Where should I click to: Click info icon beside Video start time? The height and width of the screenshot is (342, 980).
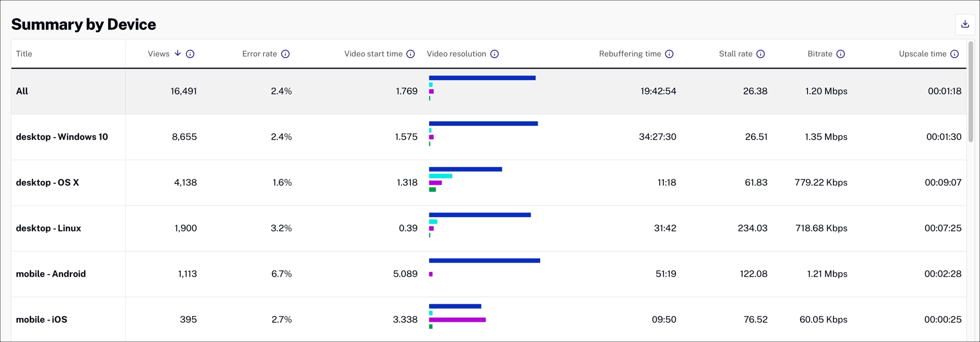pyautogui.click(x=410, y=54)
